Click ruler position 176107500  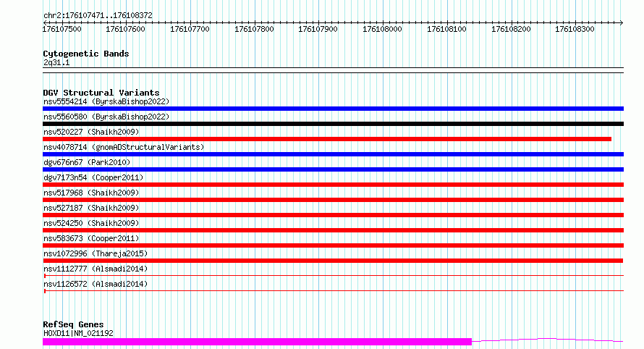62,29
